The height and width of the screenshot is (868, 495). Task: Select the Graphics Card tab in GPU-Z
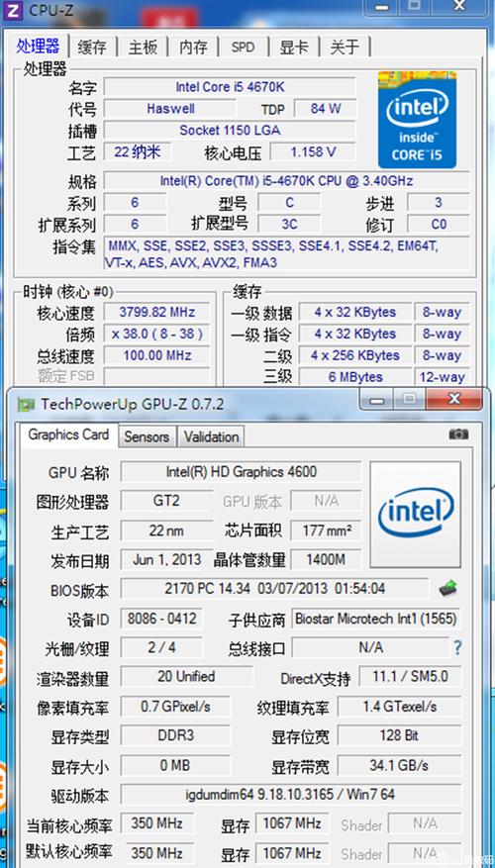pyautogui.click(x=68, y=435)
